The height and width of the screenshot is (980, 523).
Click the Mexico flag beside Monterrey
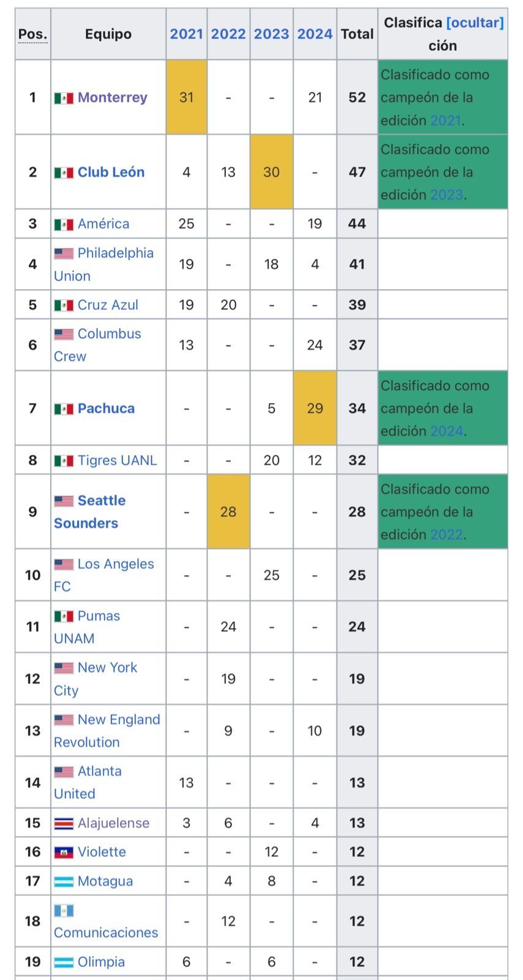coord(64,98)
